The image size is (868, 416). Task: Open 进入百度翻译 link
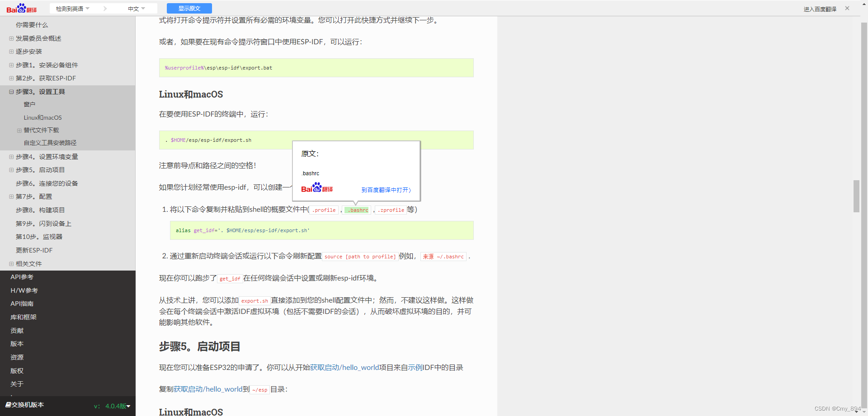point(820,9)
